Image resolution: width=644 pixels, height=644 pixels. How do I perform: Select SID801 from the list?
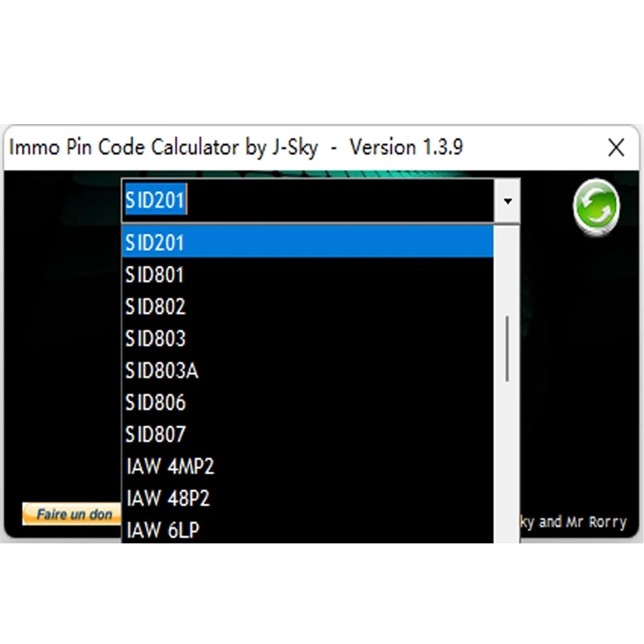(308, 275)
